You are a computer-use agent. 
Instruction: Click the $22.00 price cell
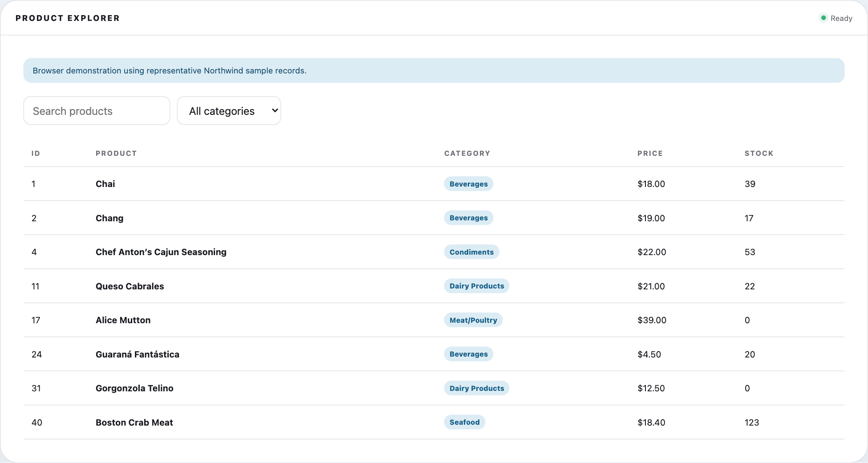[x=652, y=252]
